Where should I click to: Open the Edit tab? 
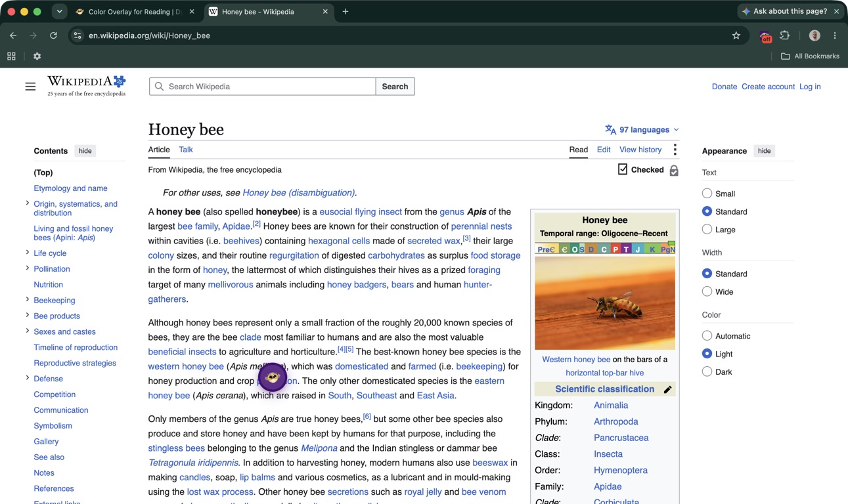pos(604,150)
